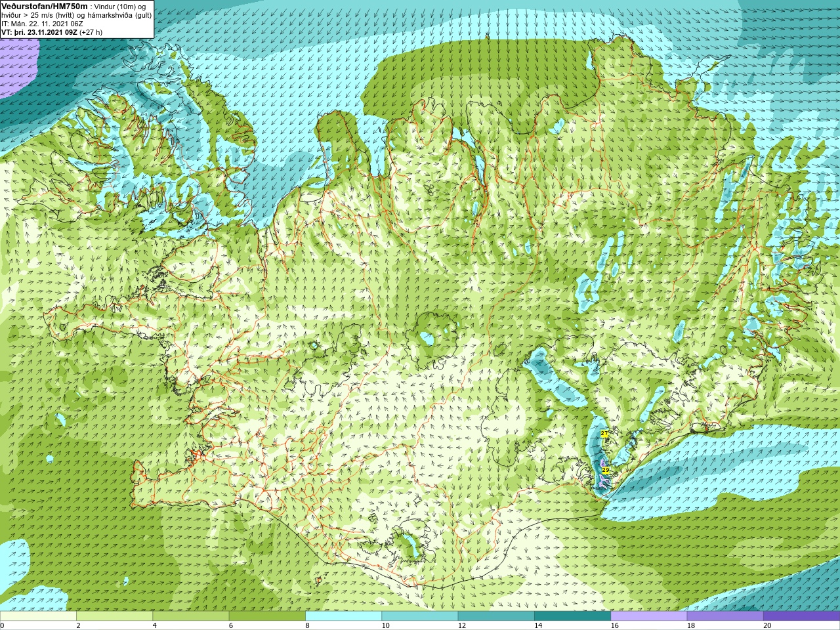The image size is (840, 630).
Task: Click the 18–20 m/s medium purple legend swatch
Action: [x=725, y=616]
